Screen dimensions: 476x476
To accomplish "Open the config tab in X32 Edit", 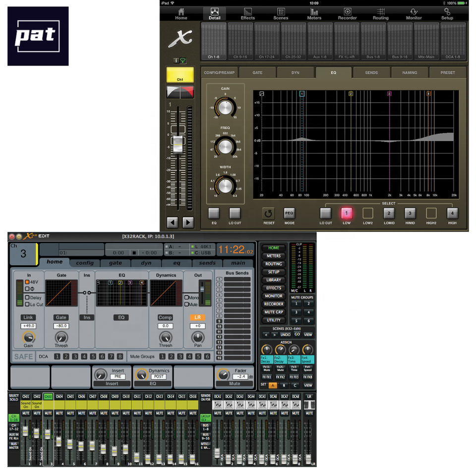I will 85,263.
